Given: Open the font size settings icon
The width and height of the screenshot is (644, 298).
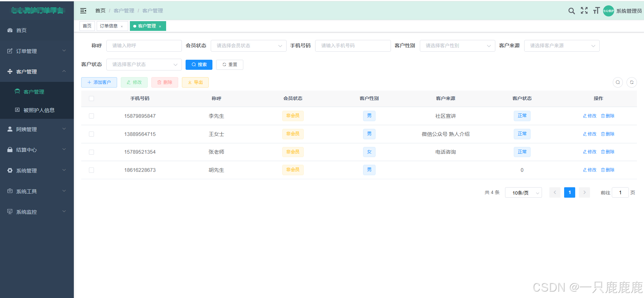Looking at the screenshot, I should 596,11.
